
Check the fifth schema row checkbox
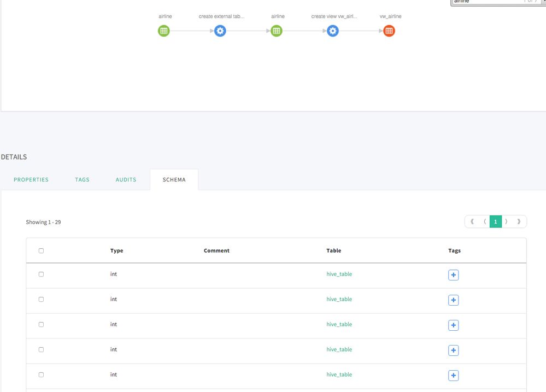(x=41, y=375)
